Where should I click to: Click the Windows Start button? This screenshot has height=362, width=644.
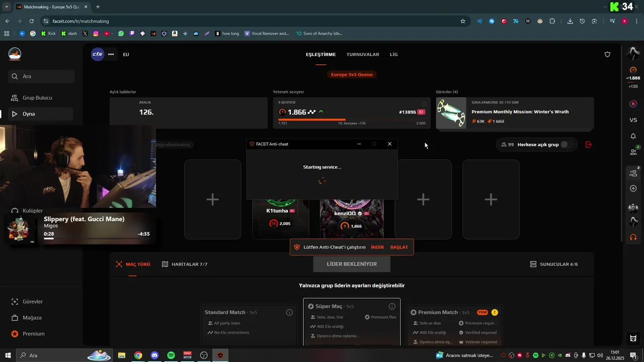pyautogui.click(x=8, y=355)
